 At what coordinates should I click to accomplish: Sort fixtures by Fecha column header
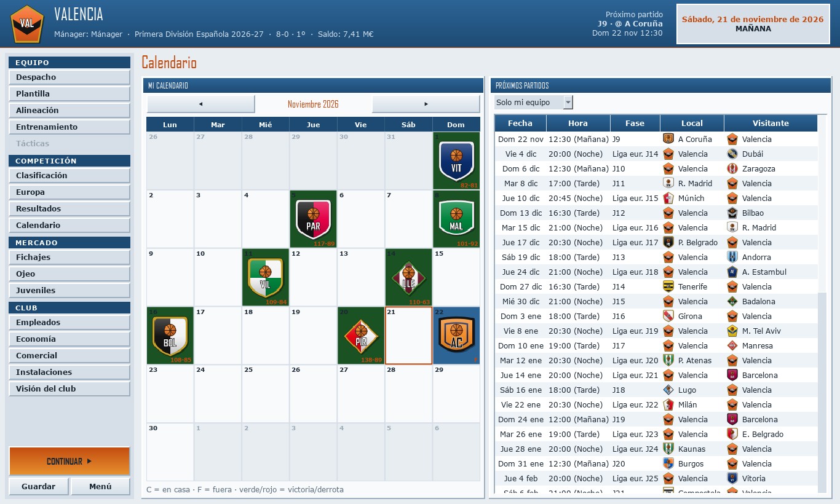520,123
